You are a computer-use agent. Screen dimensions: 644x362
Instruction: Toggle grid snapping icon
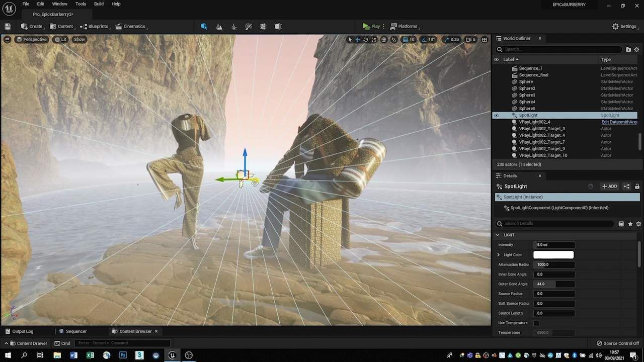point(405,39)
